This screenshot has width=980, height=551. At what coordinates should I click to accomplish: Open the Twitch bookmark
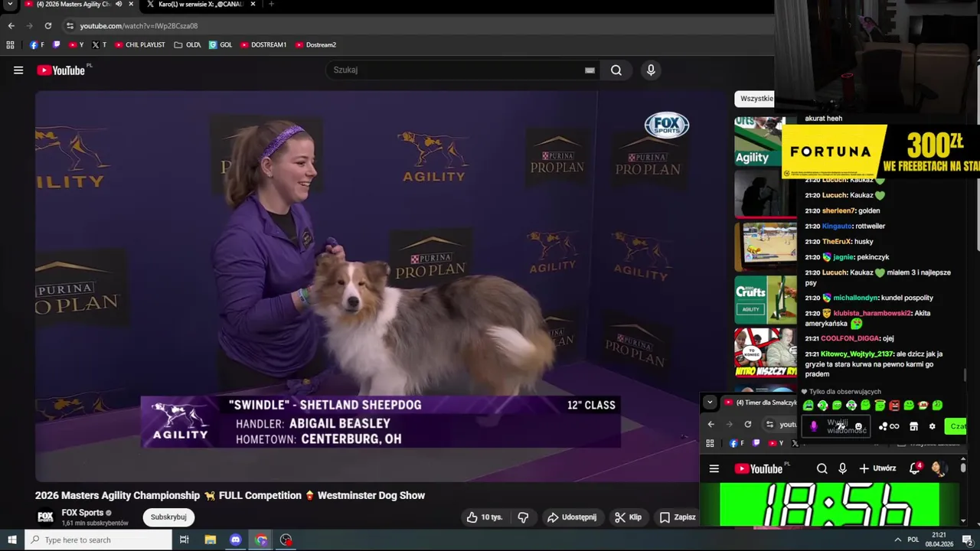click(x=56, y=45)
